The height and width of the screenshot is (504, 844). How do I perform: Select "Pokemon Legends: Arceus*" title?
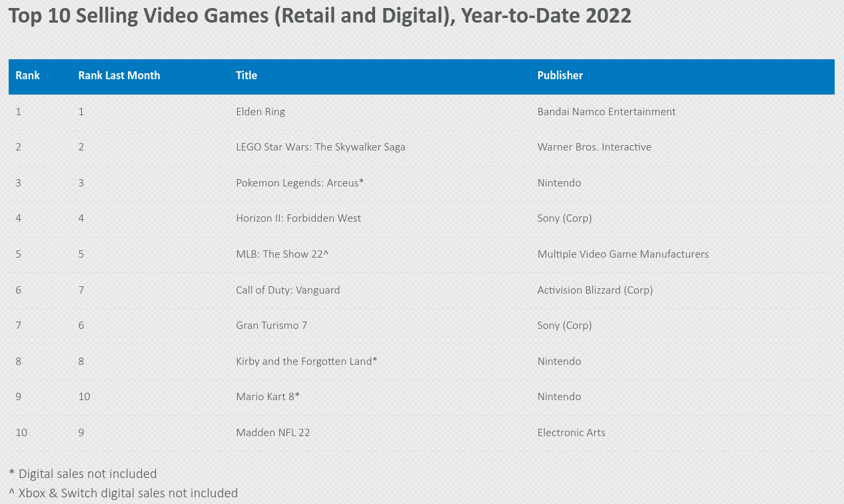pyautogui.click(x=300, y=183)
